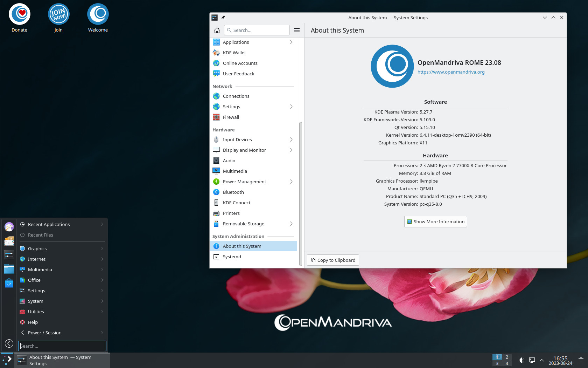Screen dimensions: 588x368
Task: Open volume control in system tray
Action: coord(521,360)
